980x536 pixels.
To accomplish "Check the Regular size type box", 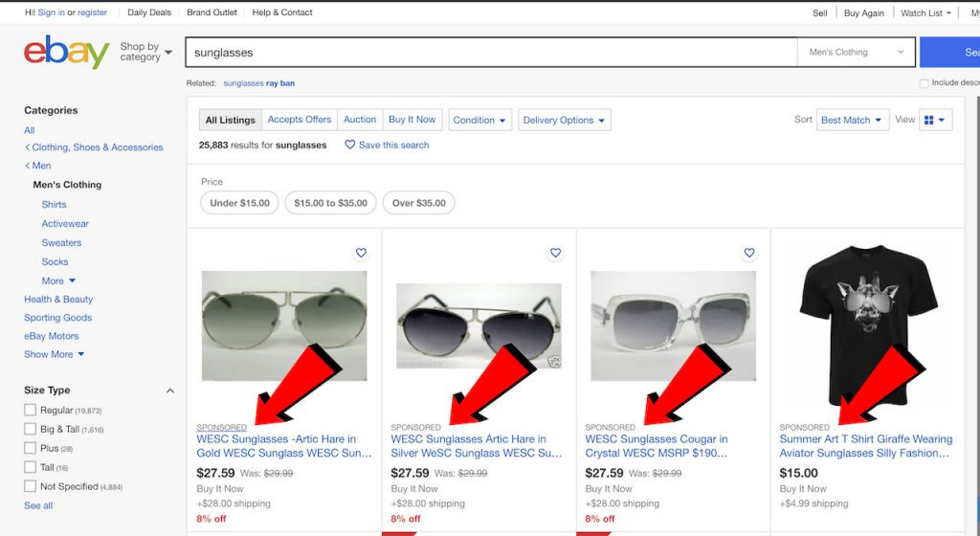I will point(30,410).
